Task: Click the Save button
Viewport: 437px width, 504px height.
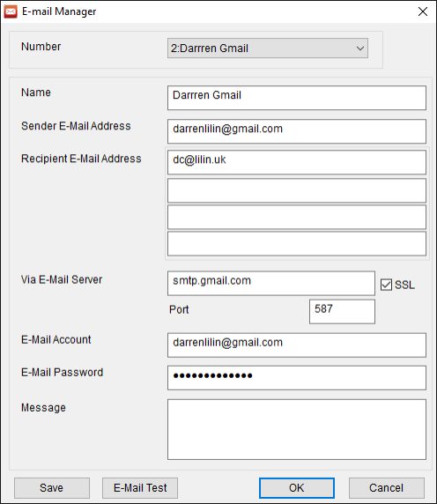Action: 52,487
